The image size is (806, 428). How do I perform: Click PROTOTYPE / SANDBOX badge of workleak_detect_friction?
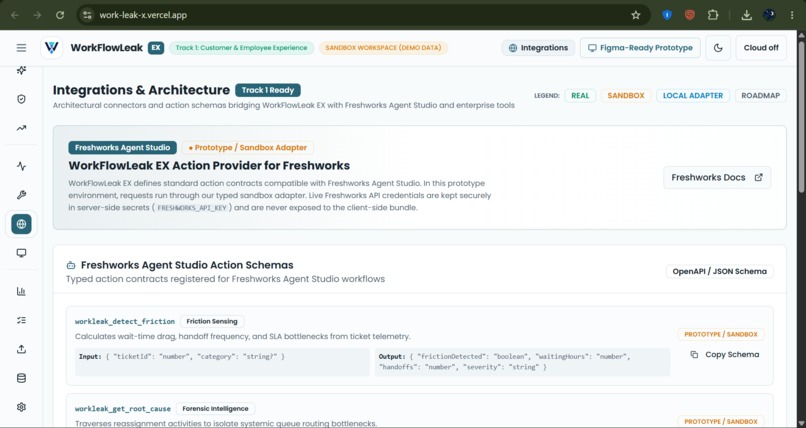coord(721,334)
